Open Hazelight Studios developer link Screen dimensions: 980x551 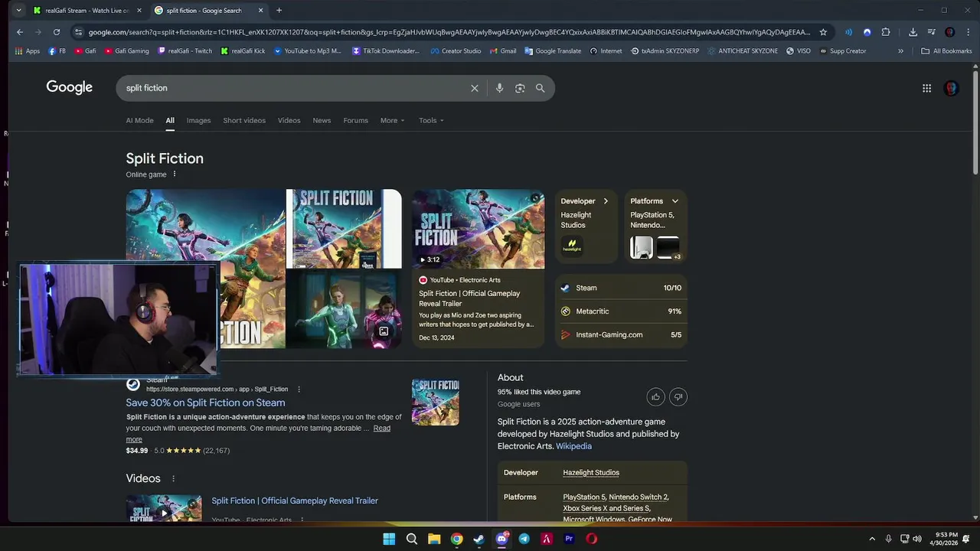(x=591, y=473)
